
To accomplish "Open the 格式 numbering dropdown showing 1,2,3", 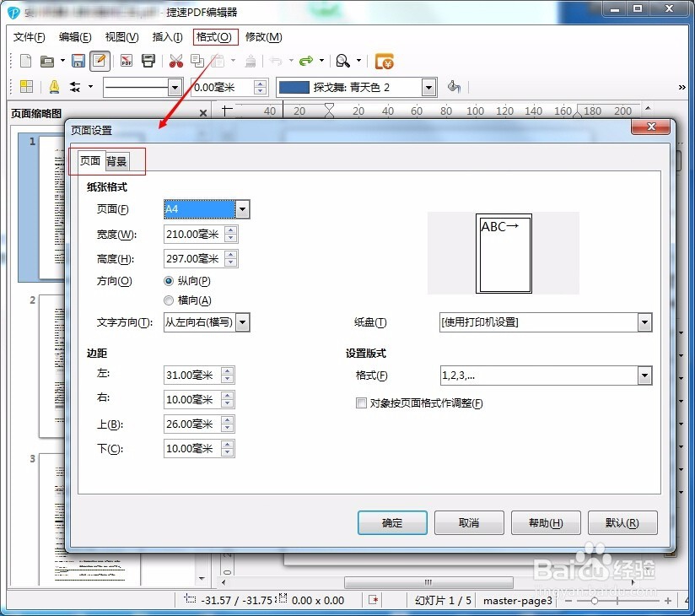I will [644, 376].
